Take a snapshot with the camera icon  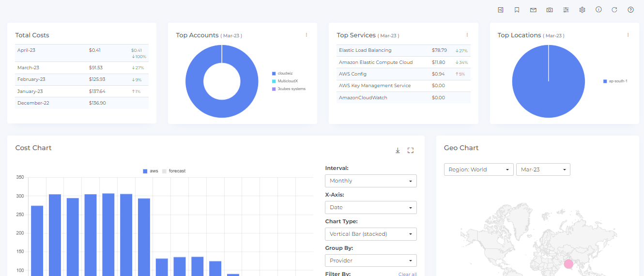550,10
